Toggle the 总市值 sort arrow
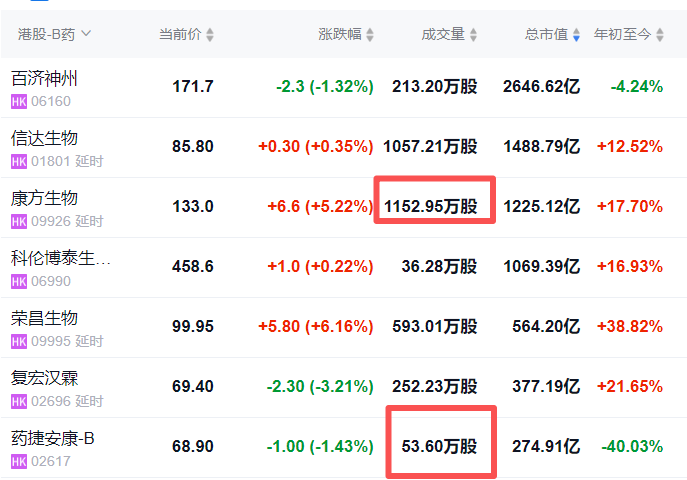The width and height of the screenshot is (687, 480). [576, 35]
